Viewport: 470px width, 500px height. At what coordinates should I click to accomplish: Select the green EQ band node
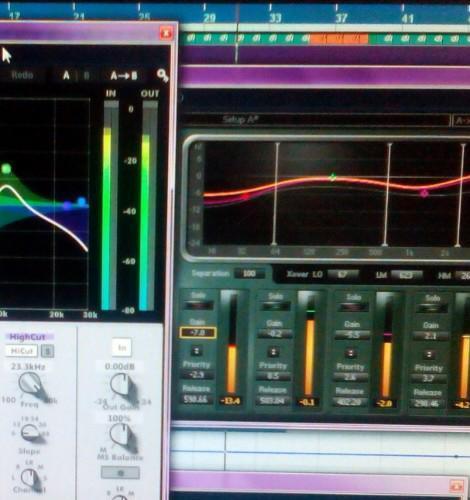[6, 169]
